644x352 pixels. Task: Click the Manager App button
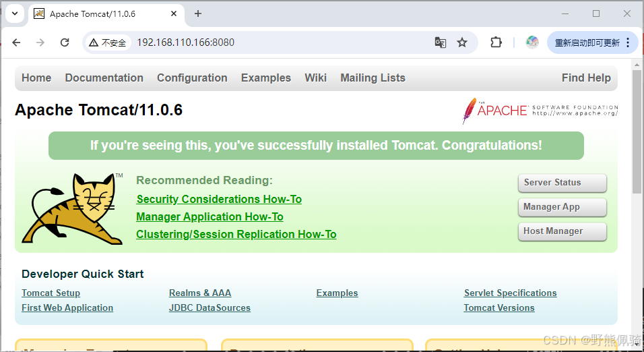(x=562, y=207)
